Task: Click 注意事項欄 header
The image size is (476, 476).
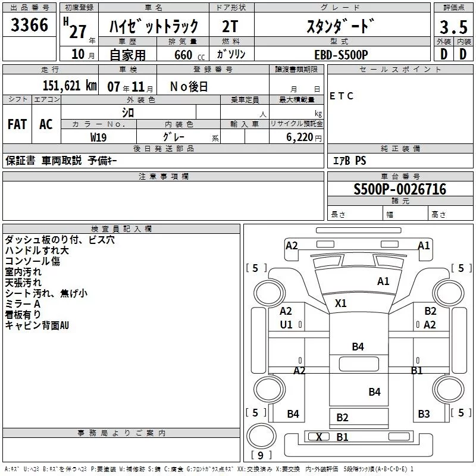Action: [x=163, y=176]
